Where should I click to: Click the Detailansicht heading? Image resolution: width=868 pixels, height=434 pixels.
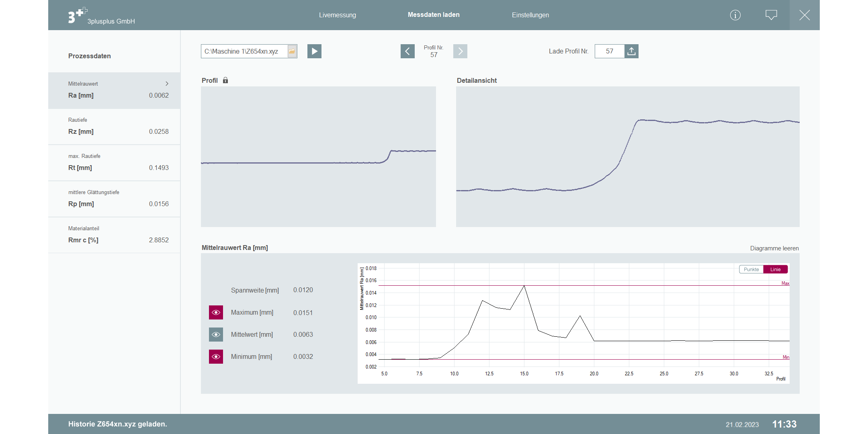pyautogui.click(x=477, y=80)
